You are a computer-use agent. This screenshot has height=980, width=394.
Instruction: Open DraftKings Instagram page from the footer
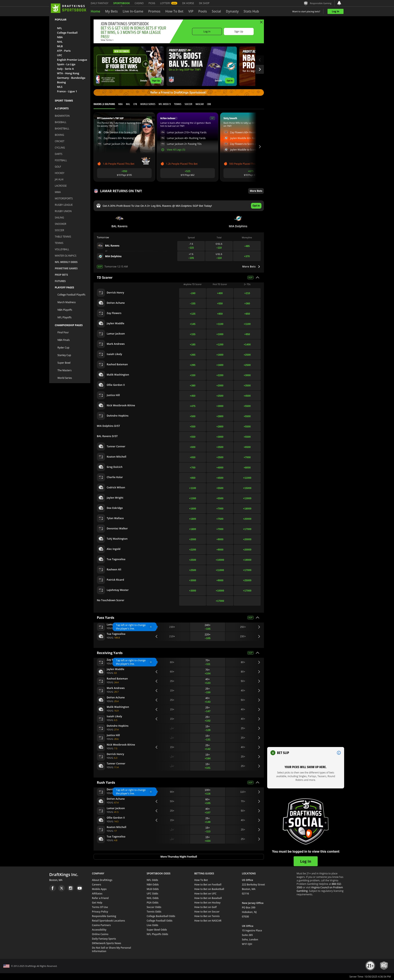[x=70, y=888]
